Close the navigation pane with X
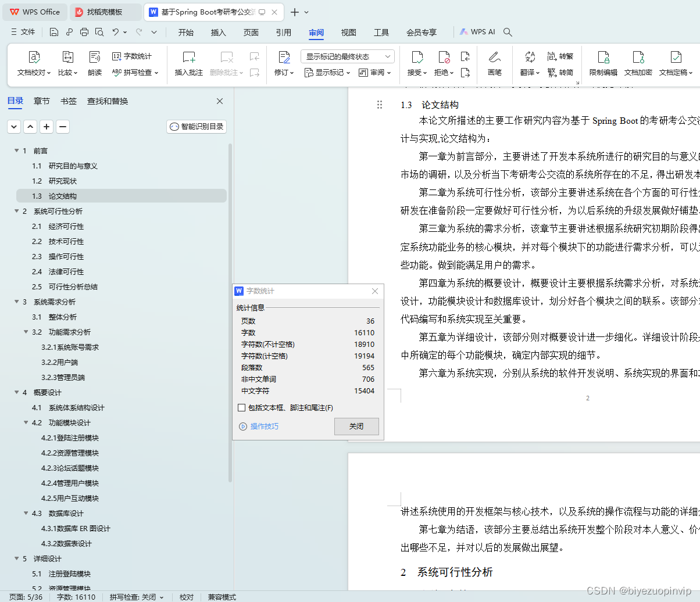Image resolution: width=700 pixels, height=602 pixels. 220,101
